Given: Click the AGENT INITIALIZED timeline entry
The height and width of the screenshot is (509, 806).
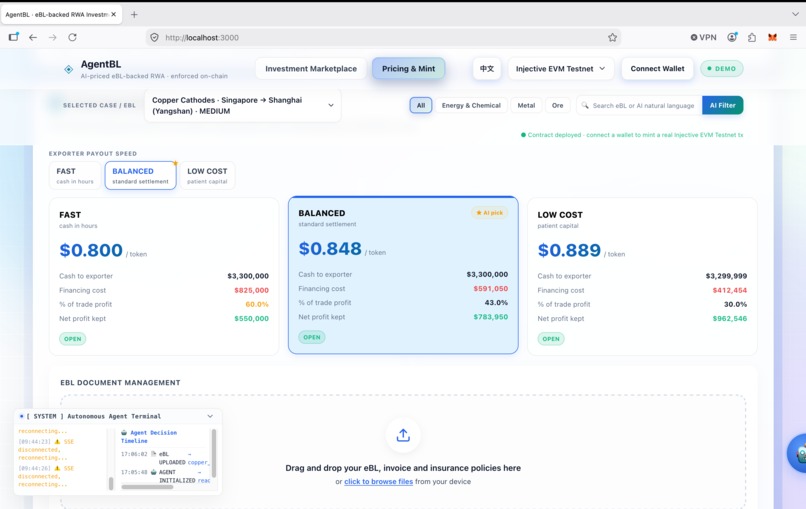Looking at the screenshot, I should (165, 476).
